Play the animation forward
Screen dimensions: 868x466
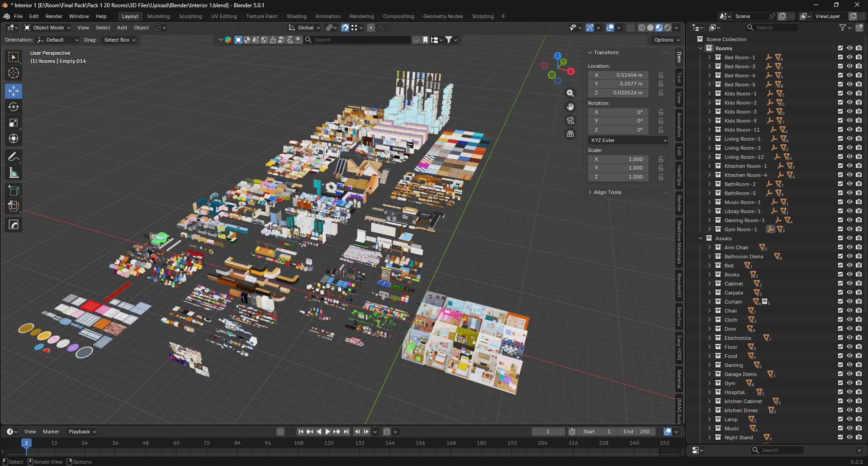[x=328, y=432]
